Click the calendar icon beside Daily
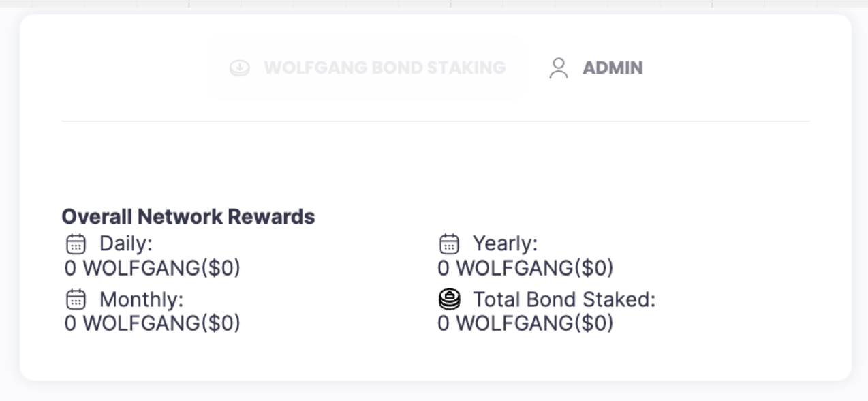Image resolution: width=868 pixels, height=401 pixels. pos(76,243)
